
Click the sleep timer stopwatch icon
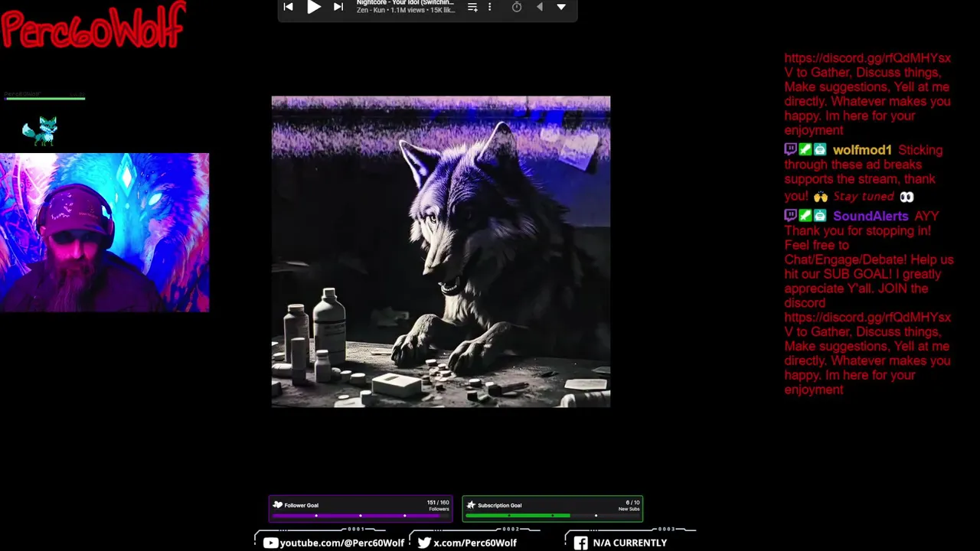coord(517,7)
